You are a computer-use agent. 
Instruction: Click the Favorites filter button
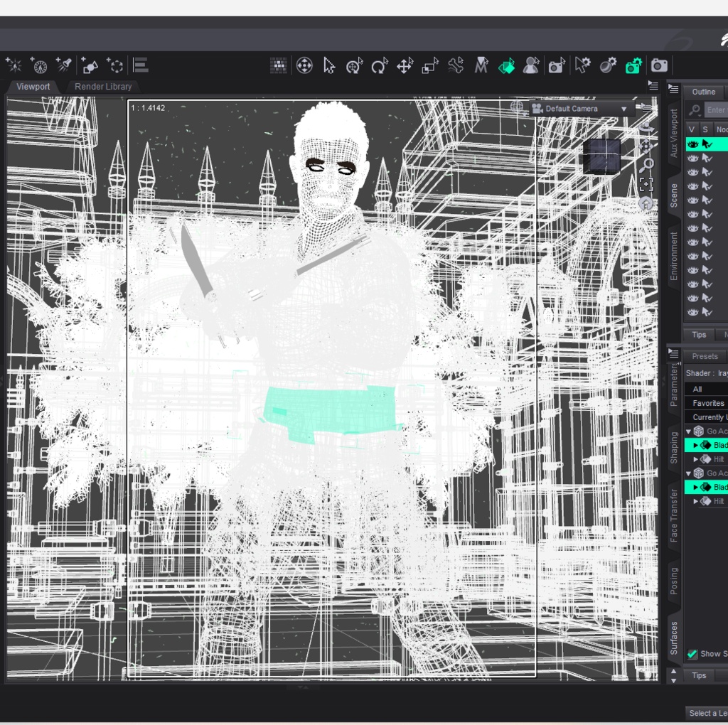(706, 403)
